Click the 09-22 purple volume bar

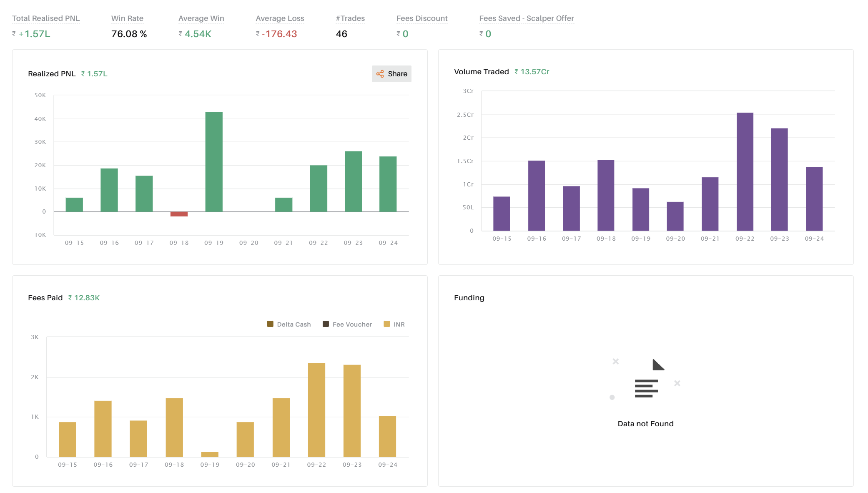coord(745,171)
